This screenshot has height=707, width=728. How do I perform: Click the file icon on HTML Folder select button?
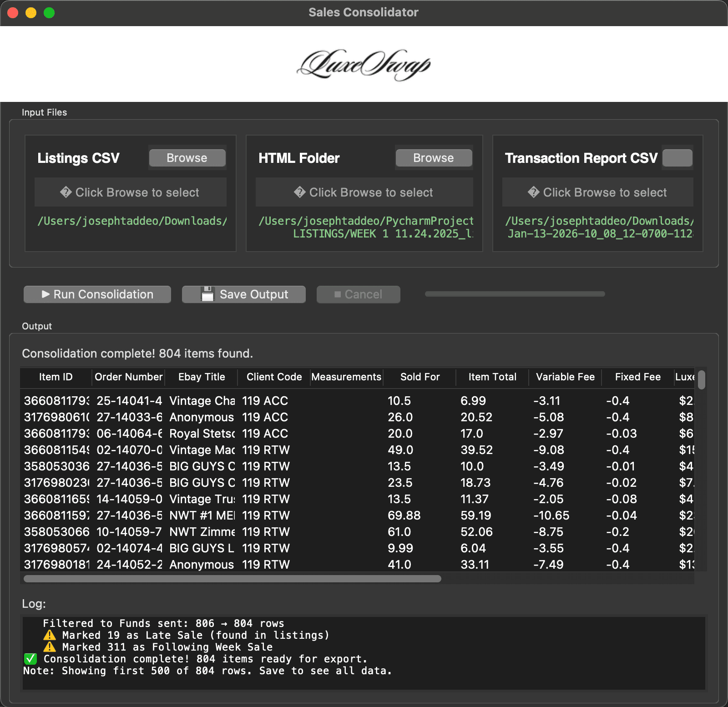pyautogui.click(x=299, y=192)
